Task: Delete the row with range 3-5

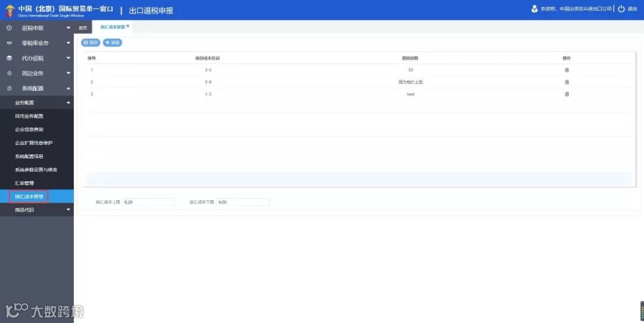Action: tap(567, 70)
